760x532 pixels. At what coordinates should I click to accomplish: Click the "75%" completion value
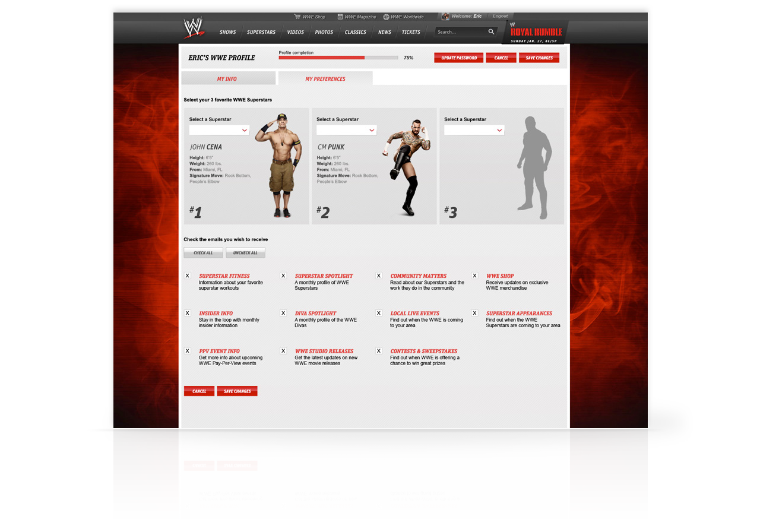pyautogui.click(x=408, y=58)
